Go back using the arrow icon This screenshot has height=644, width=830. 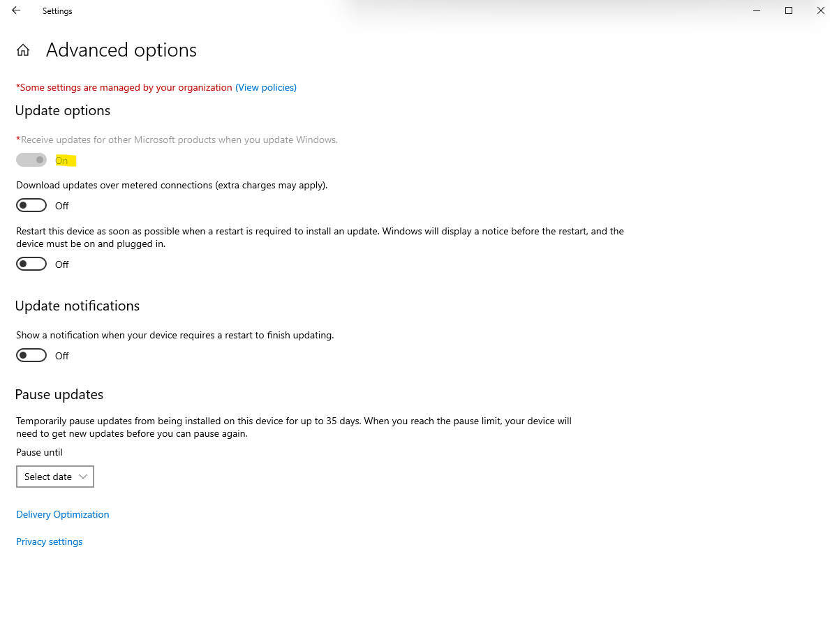tap(16, 10)
